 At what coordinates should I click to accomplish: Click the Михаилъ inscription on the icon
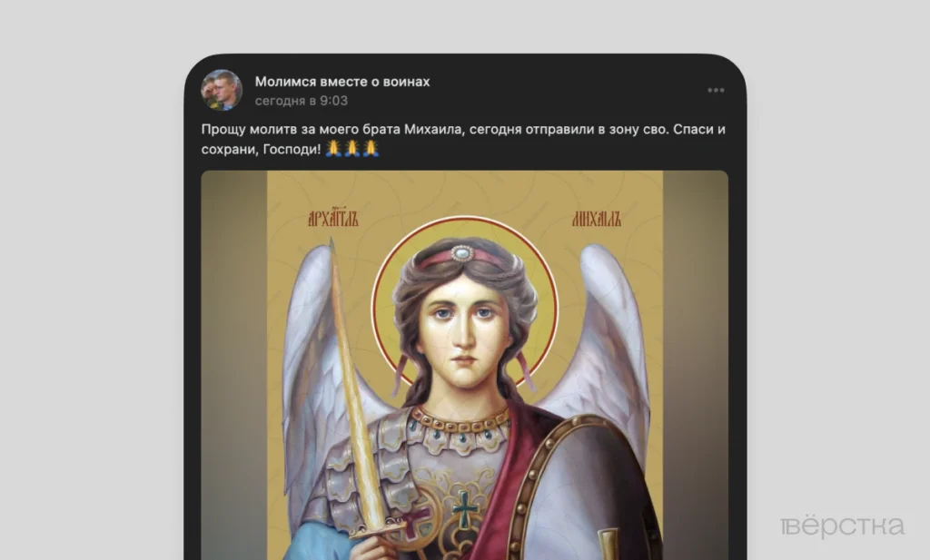pyautogui.click(x=596, y=218)
